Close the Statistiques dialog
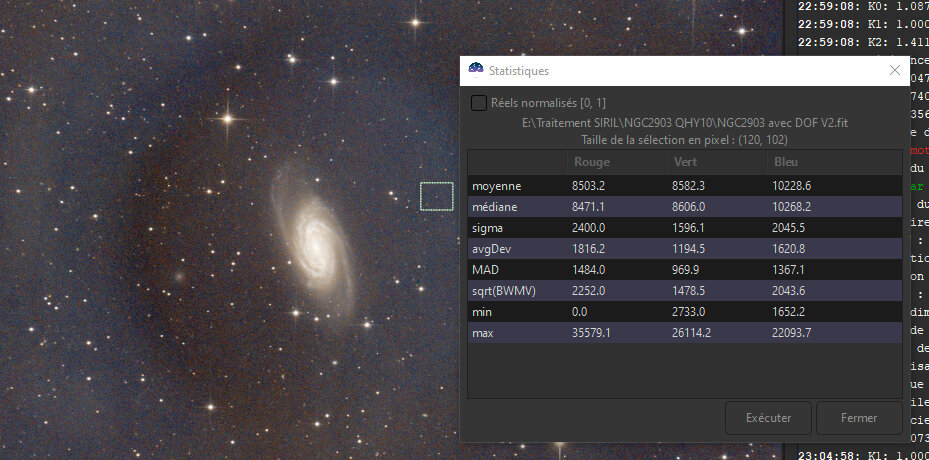 [895, 71]
